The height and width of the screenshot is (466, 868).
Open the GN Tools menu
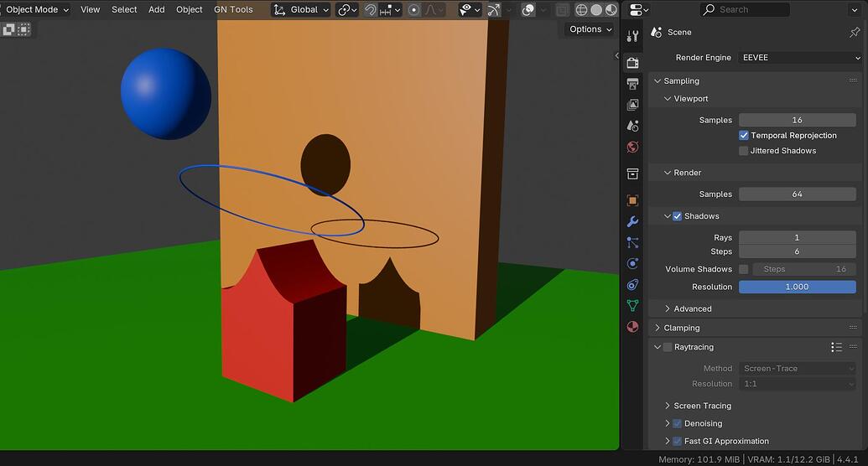pos(233,9)
